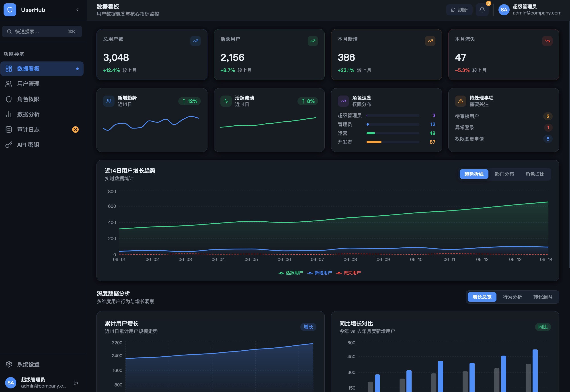Screen dimensions: 570x392
Task: Open API 密钥 in the sidebar
Action: tap(42, 145)
